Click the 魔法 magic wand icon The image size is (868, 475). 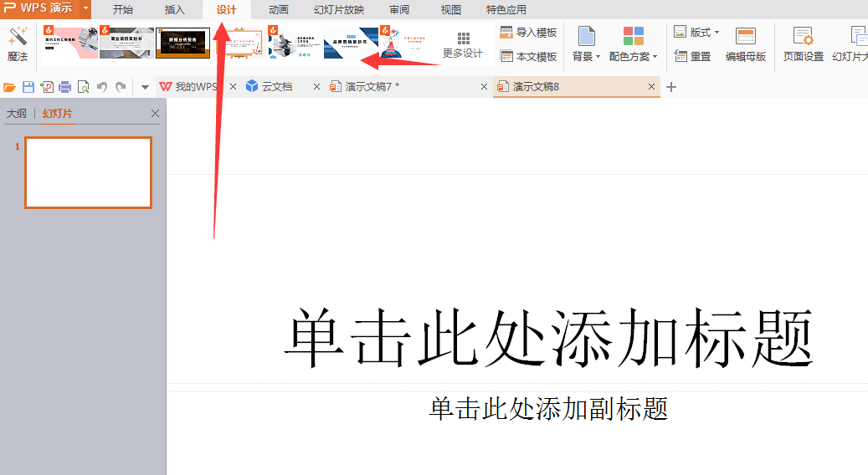(x=18, y=37)
